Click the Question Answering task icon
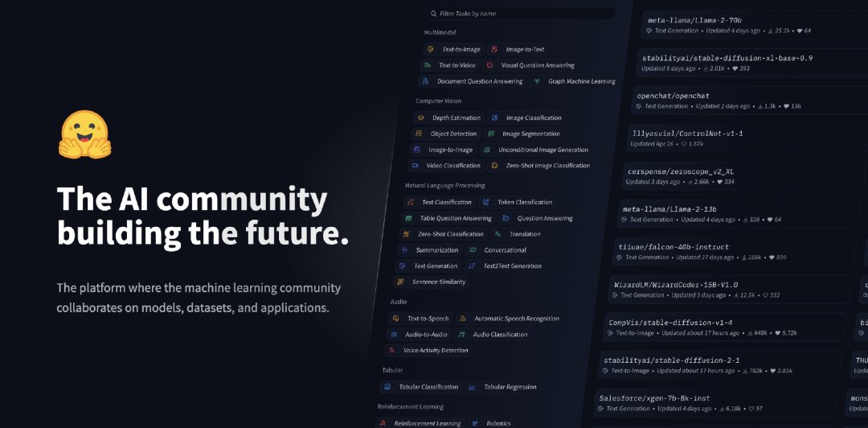Viewport: 868px width, 428px height. [506, 219]
